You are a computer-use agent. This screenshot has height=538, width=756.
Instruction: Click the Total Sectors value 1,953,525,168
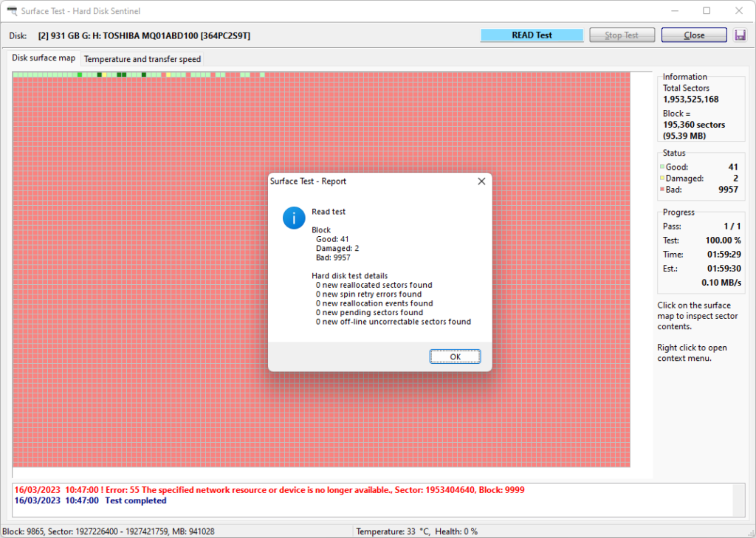(x=690, y=100)
